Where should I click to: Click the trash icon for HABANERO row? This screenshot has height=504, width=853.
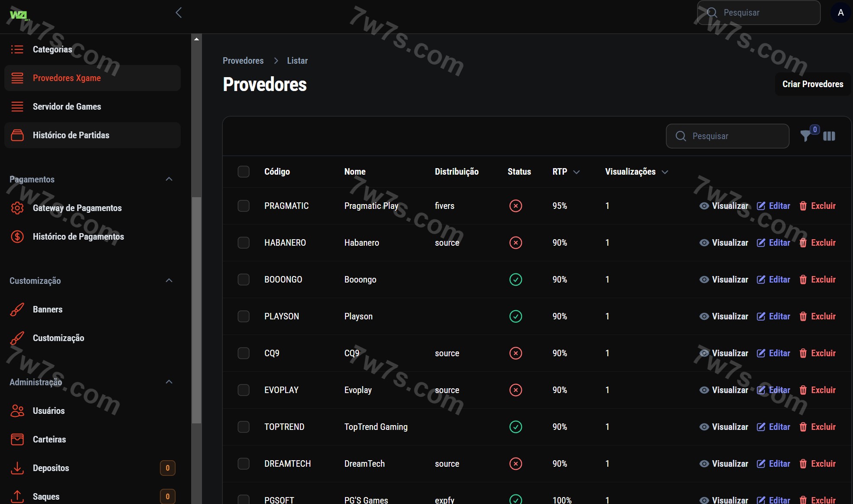[x=803, y=243]
